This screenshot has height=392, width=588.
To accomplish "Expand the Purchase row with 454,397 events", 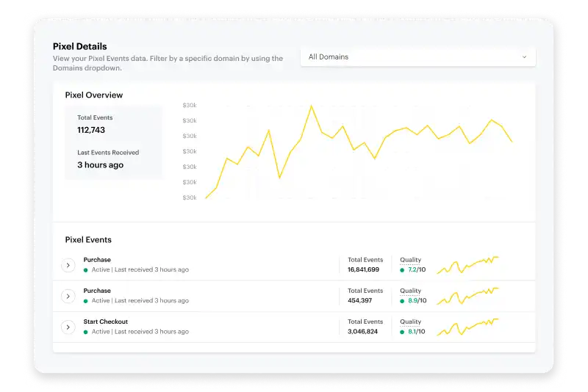I will [x=68, y=296].
